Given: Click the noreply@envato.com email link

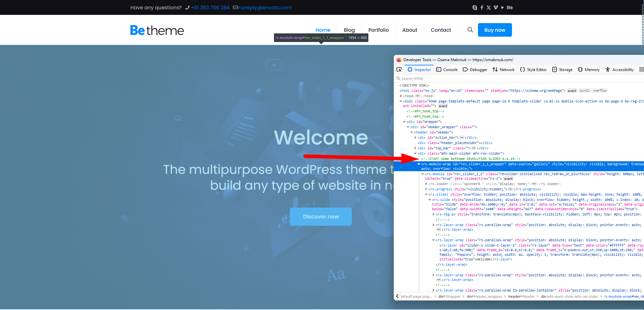Looking at the screenshot, I should [265, 8].
